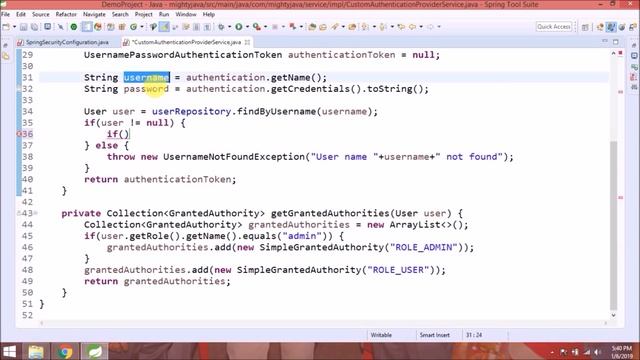The height and width of the screenshot is (360, 640).
Task: Select CustomAuthenticationProviderService.java editor tab
Action: (186, 42)
